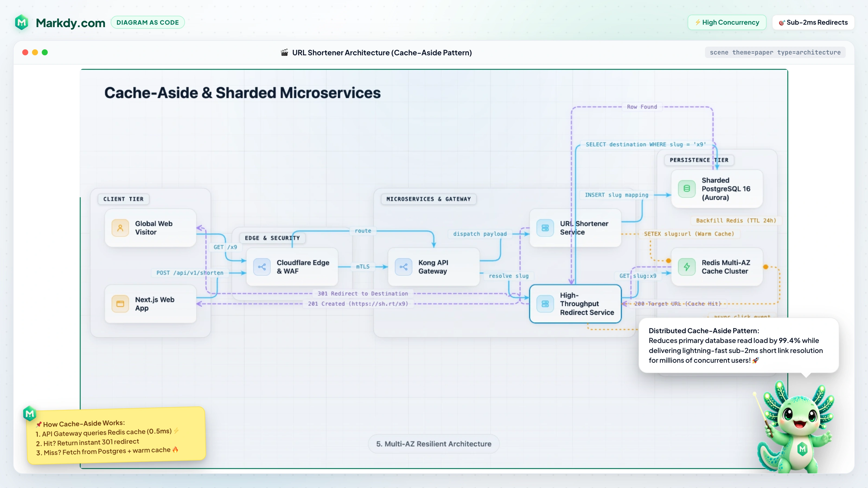Click the GET slug:x9 edge label

(637, 276)
